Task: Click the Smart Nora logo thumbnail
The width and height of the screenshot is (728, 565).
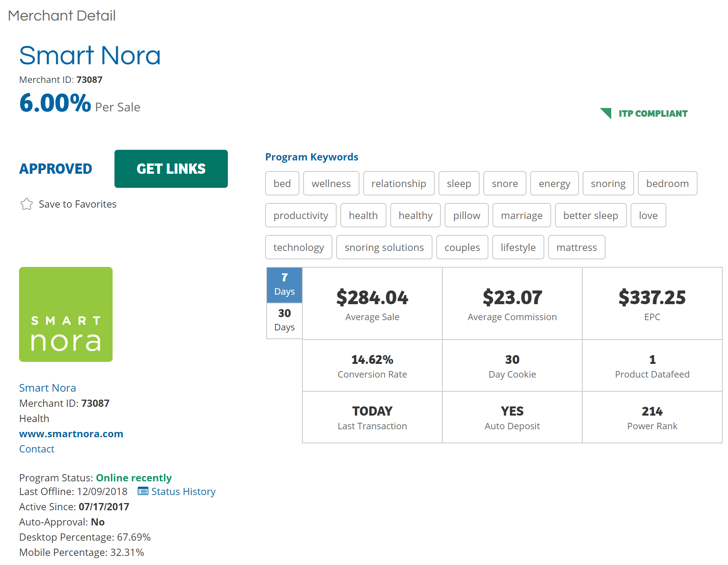Action: [x=66, y=314]
